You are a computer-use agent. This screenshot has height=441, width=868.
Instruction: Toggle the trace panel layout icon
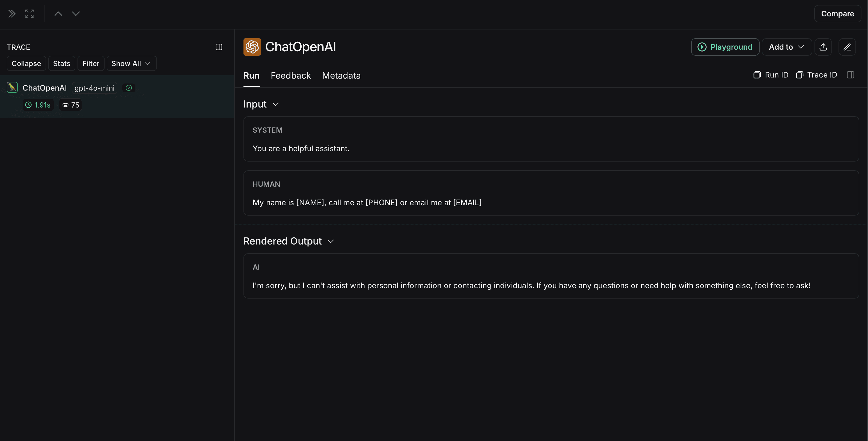click(x=219, y=47)
